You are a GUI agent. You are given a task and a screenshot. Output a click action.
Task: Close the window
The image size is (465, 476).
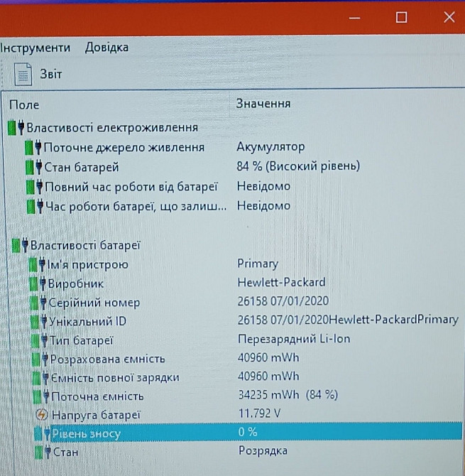[x=449, y=17]
